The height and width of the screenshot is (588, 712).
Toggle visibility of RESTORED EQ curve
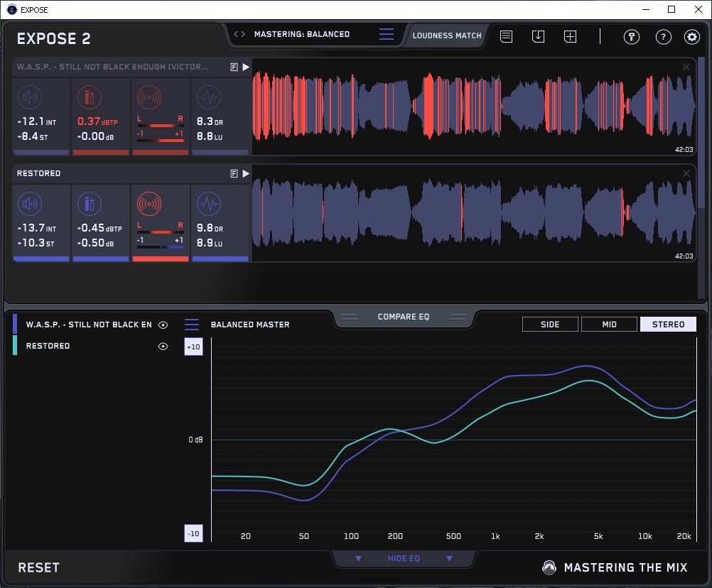pyautogui.click(x=163, y=347)
